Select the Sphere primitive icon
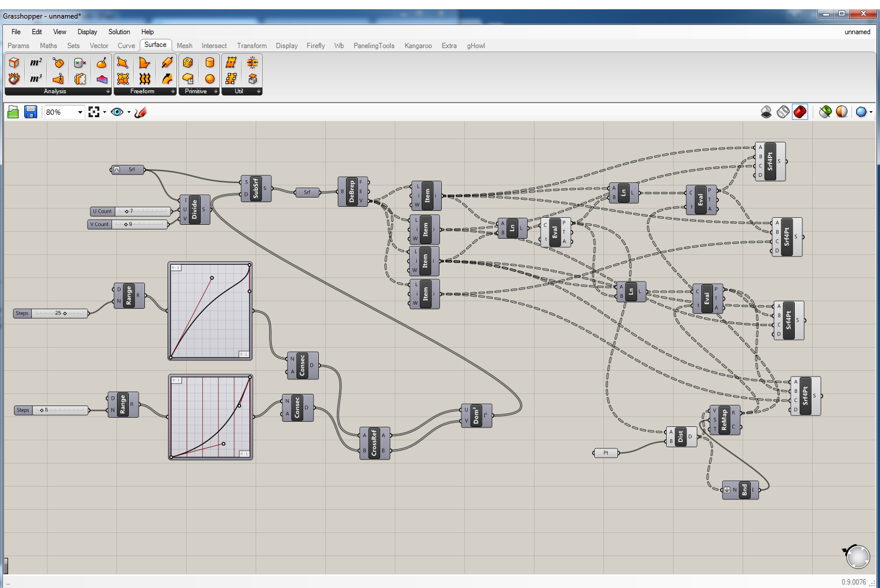This screenshot has height=588, width=880. (x=210, y=78)
